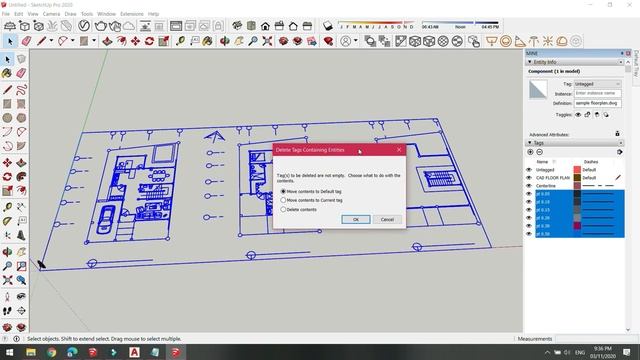Toggle the Hidden eye in Entity Info toggles
The height and width of the screenshot is (360, 640).
point(578,115)
